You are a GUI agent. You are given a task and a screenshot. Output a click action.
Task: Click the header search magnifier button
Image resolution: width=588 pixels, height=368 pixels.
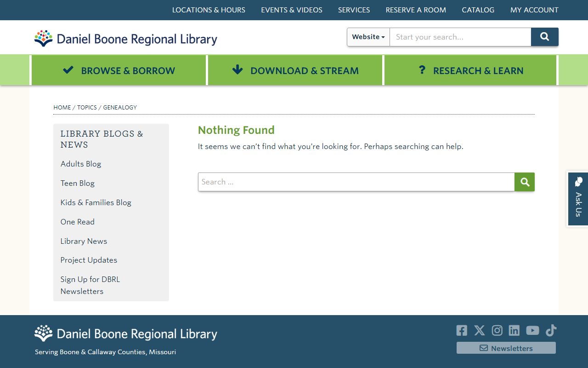[x=545, y=37]
